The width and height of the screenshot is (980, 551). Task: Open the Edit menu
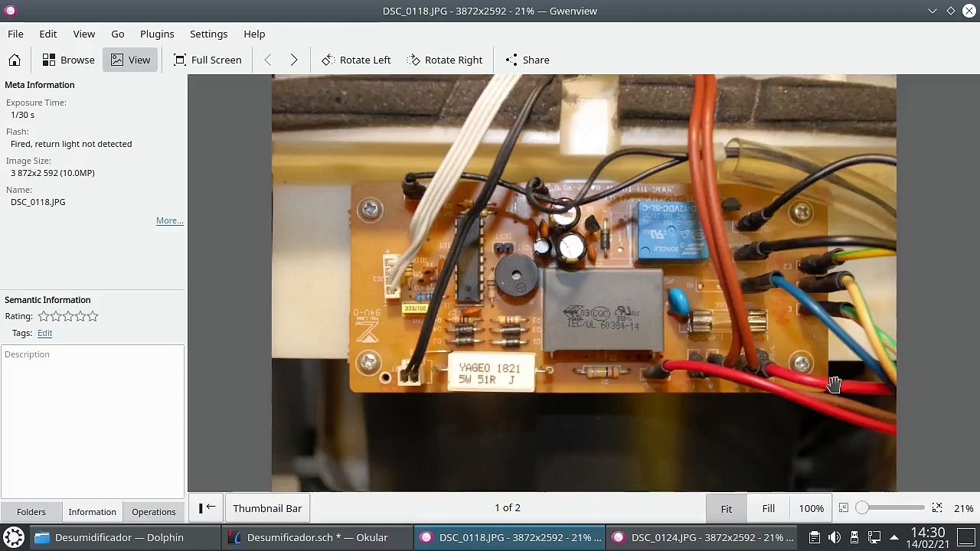[x=48, y=34]
